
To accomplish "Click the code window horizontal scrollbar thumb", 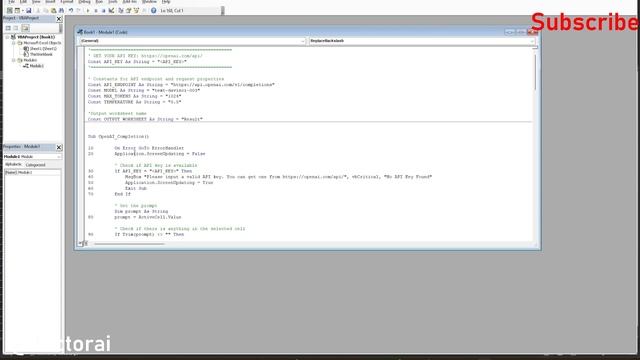I will tap(129, 244).
